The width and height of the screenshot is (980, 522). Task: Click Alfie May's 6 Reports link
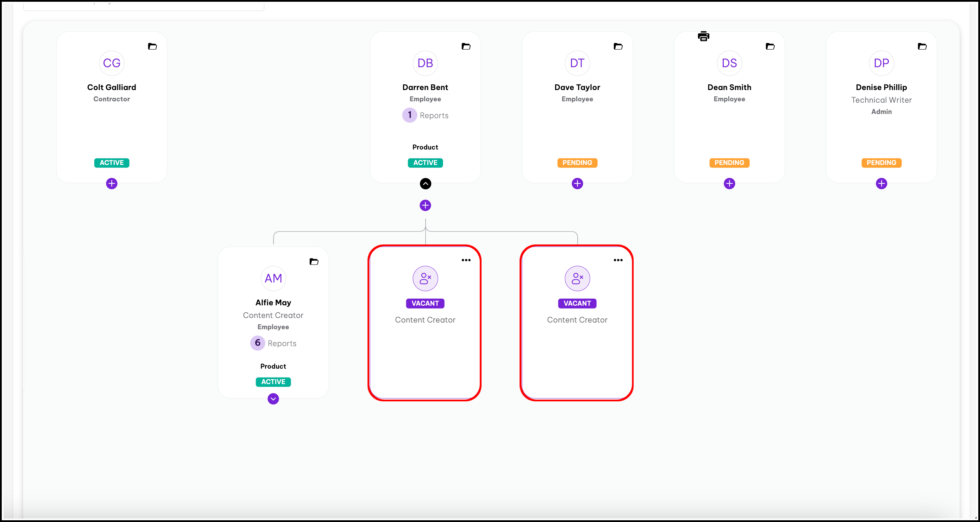tap(273, 343)
